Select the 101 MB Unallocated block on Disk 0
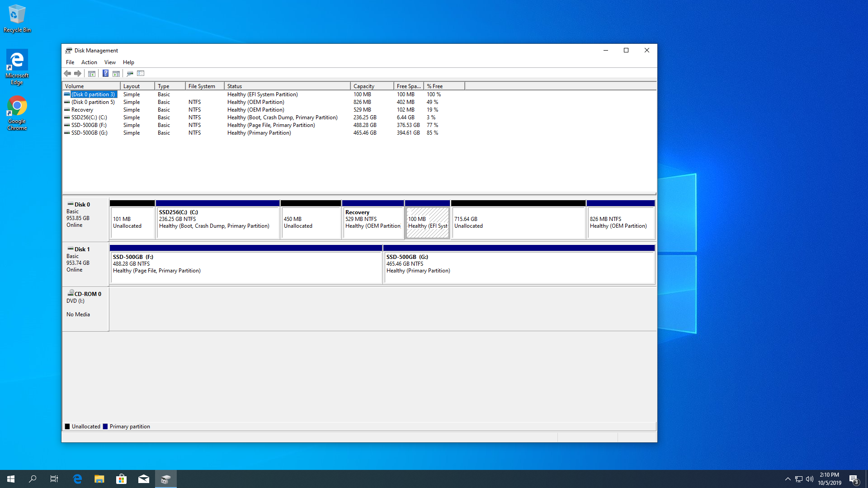 pos(132,220)
